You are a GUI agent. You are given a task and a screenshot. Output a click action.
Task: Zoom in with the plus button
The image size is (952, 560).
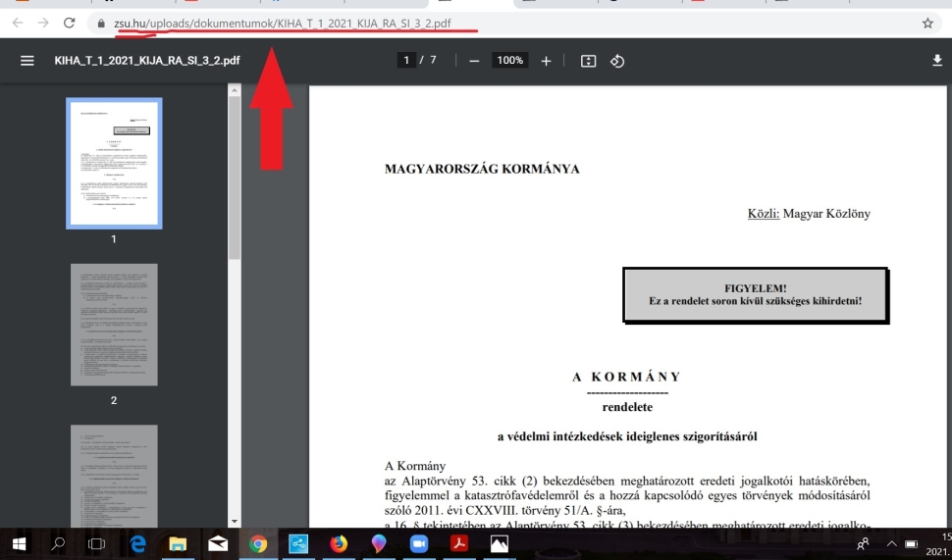pyautogui.click(x=546, y=61)
